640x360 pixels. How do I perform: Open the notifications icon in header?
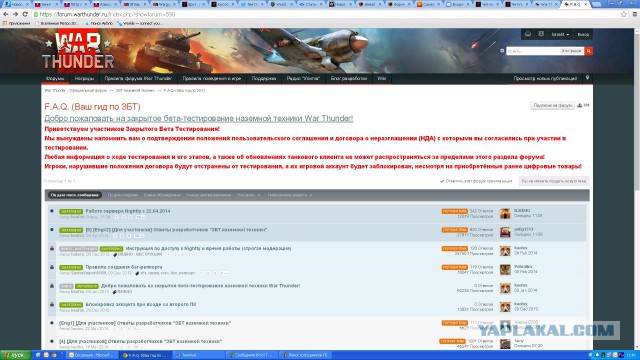click(x=541, y=34)
